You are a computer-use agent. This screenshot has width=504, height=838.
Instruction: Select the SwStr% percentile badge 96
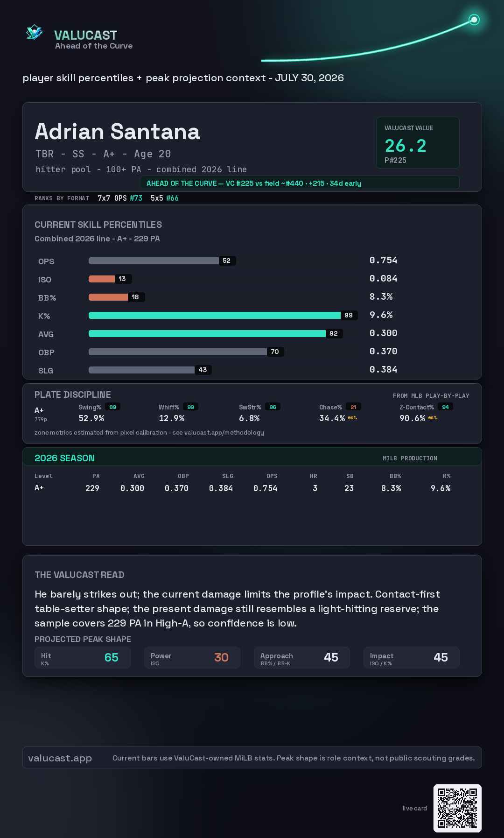tap(273, 407)
